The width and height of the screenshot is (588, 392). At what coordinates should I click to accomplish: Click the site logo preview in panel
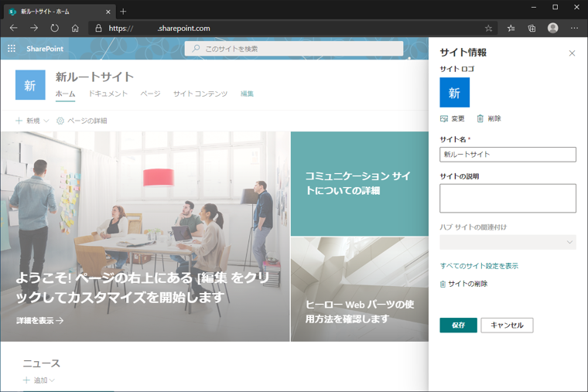click(x=454, y=93)
